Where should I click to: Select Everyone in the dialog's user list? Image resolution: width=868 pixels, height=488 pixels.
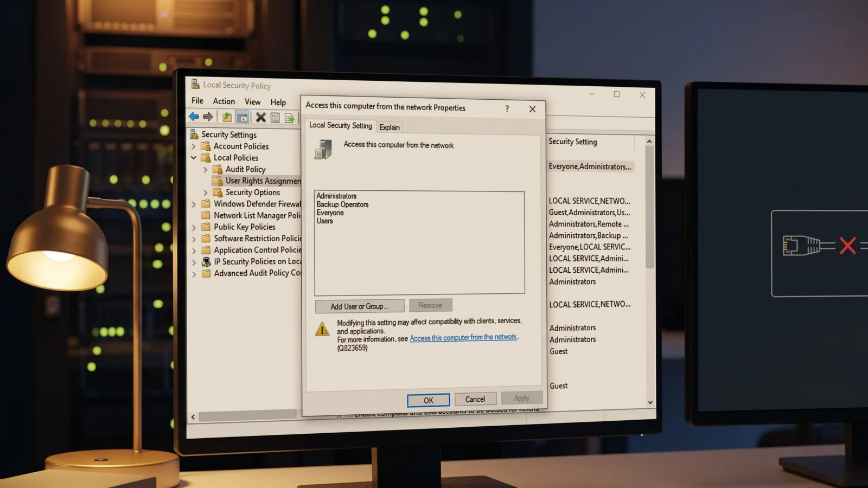[330, 213]
